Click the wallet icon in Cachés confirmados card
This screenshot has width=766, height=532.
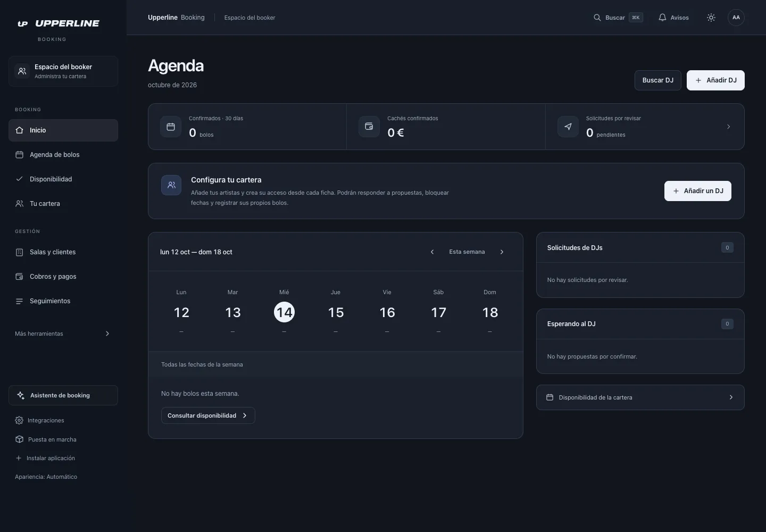click(369, 127)
